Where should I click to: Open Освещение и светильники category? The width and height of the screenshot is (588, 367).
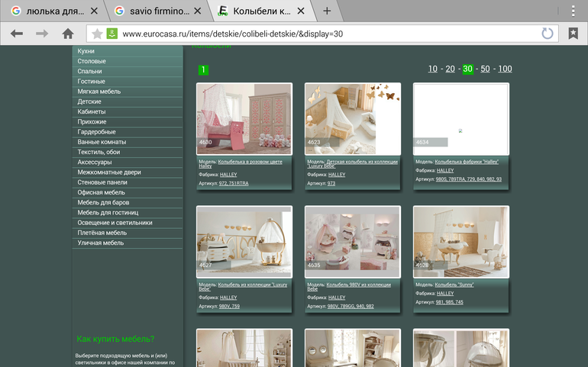115,223
